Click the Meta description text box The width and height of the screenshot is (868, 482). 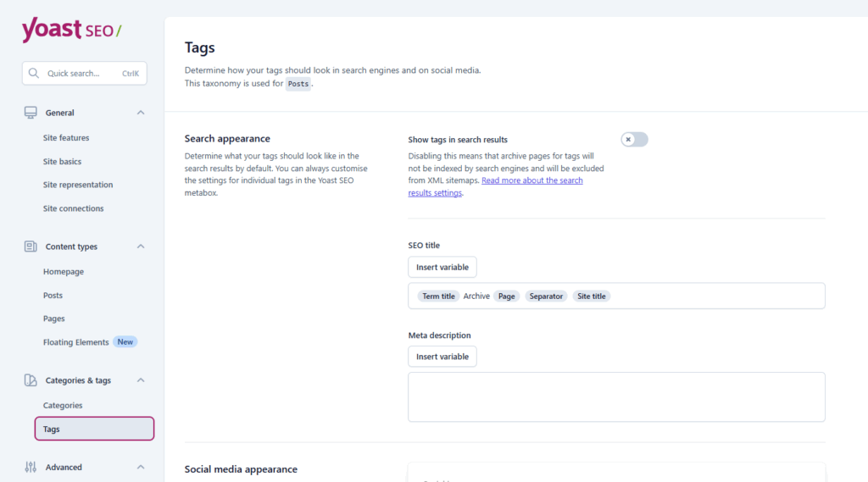pos(616,396)
